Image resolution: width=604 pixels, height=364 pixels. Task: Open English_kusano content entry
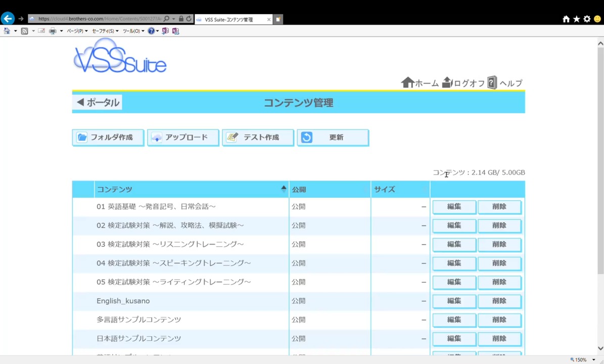123,301
